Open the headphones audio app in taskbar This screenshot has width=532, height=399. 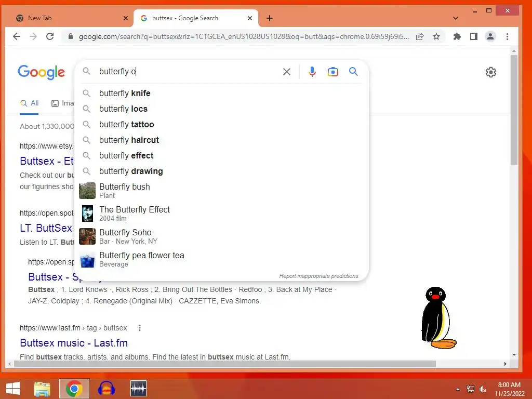click(106, 389)
